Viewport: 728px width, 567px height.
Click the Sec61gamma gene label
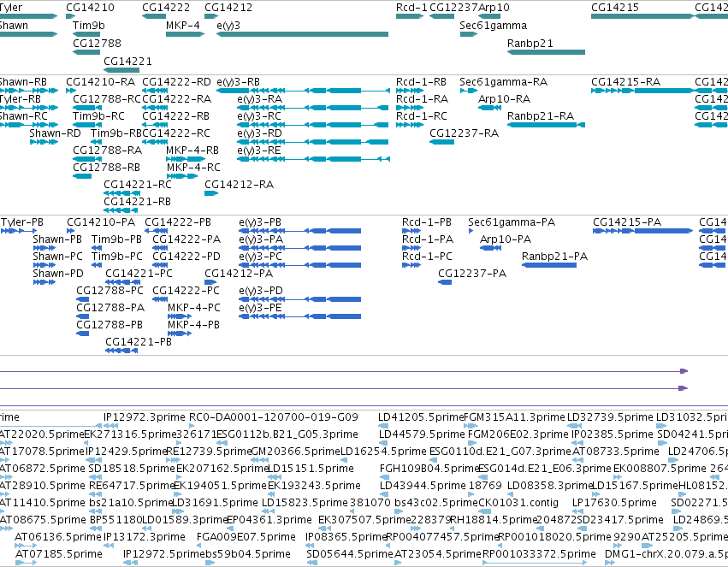click(493, 25)
